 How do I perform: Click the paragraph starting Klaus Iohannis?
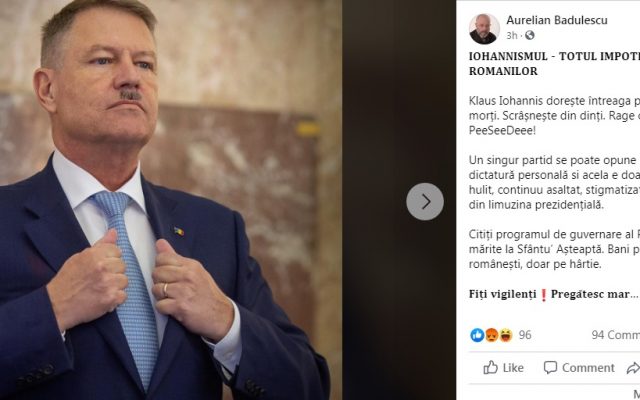[554, 116]
